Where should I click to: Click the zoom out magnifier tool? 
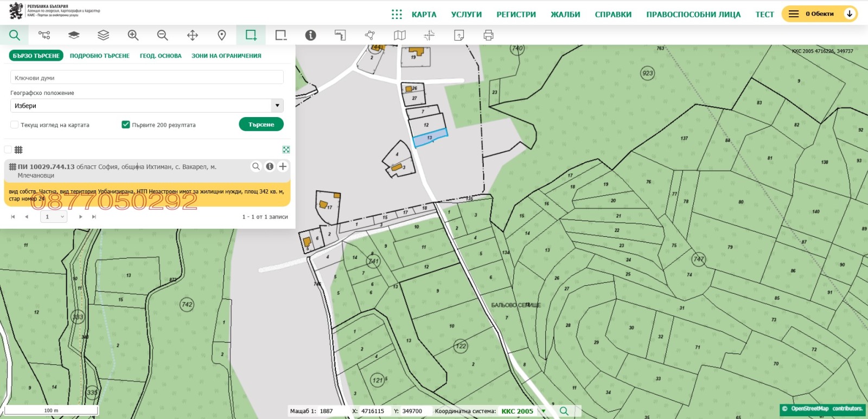(162, 35)
